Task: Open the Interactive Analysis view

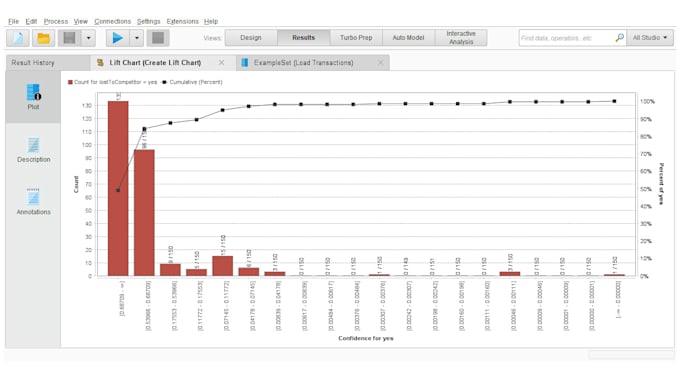Action: pyautogui.click(x=461, y=38)
